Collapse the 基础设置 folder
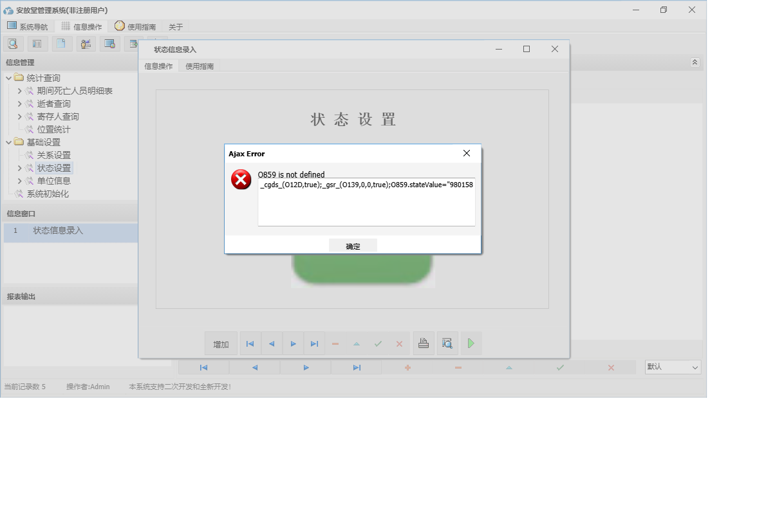The width and height of the screenshot is (766, 532). tap(8, 143)
